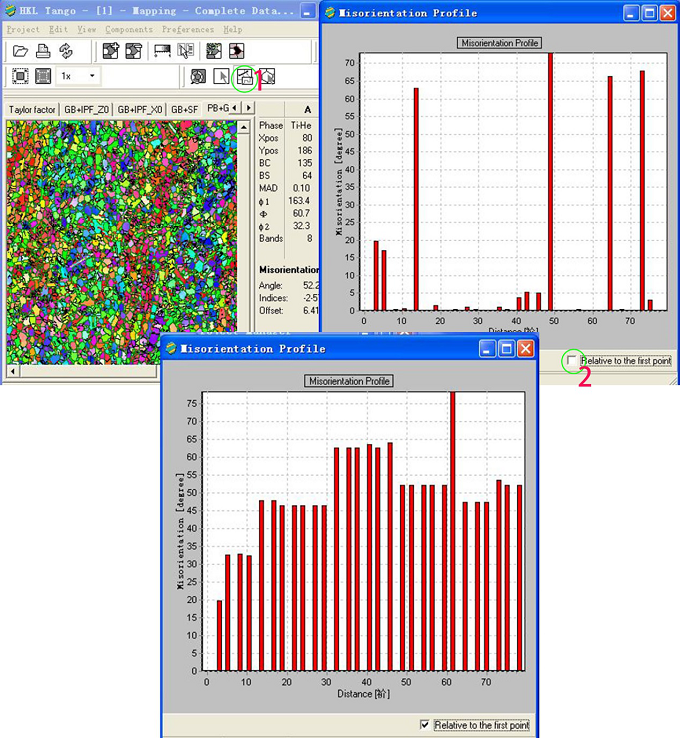Click on the colored grain orientation map

coord(120,240)
